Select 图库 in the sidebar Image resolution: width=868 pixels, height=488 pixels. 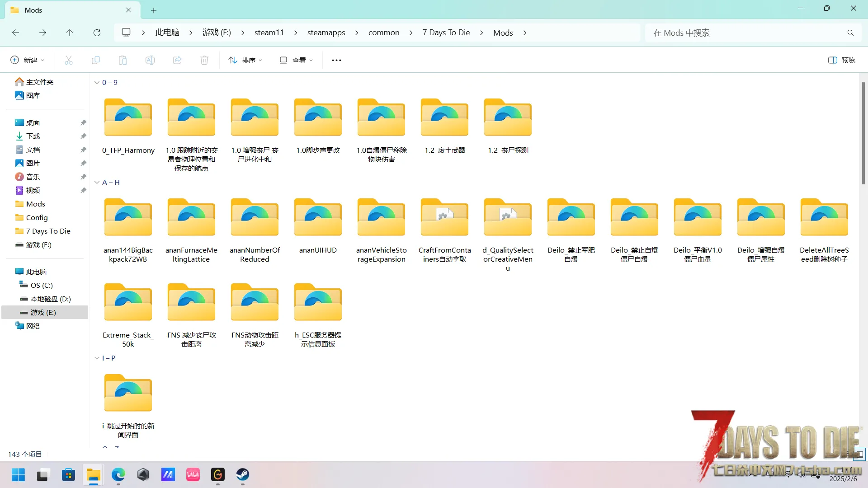tap(28, 95)
